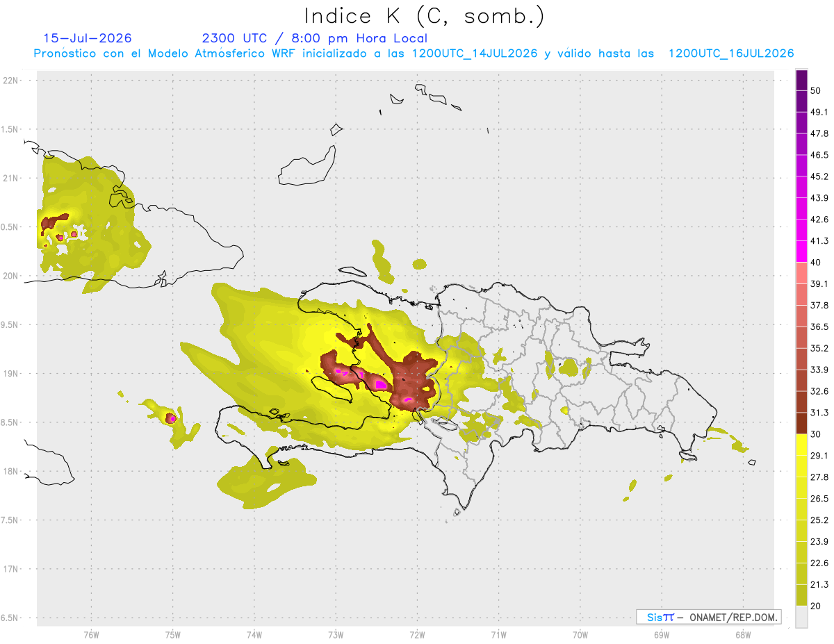Click colorbar label '26.5'
The height and width of the screenshot is (644, 834).
[819, 499]
